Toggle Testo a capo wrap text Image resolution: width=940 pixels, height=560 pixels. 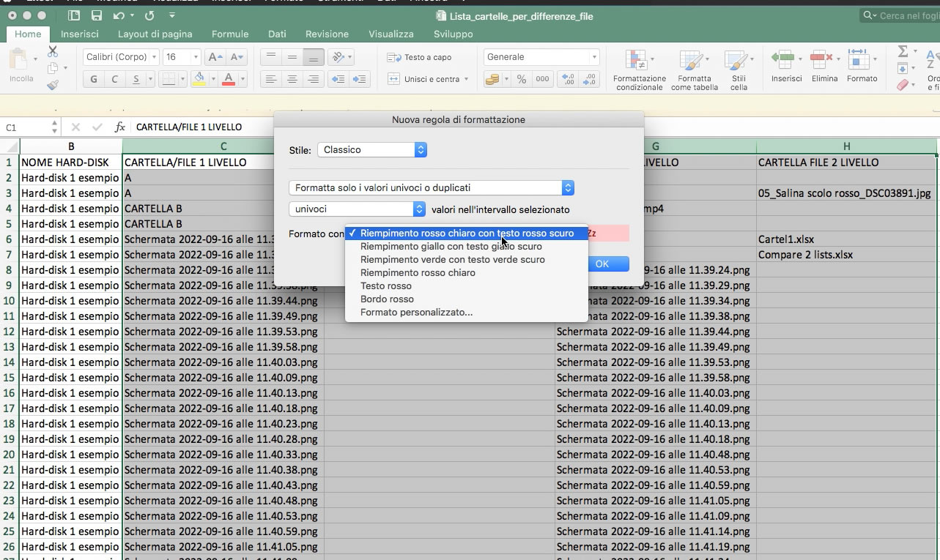click(x=420, y=57)
